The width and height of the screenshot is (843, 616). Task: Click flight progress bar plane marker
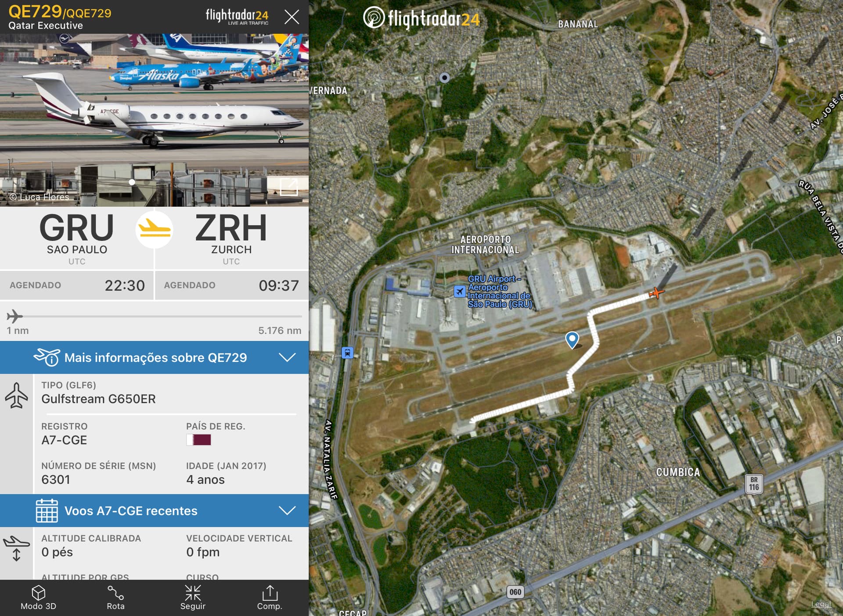14,316
